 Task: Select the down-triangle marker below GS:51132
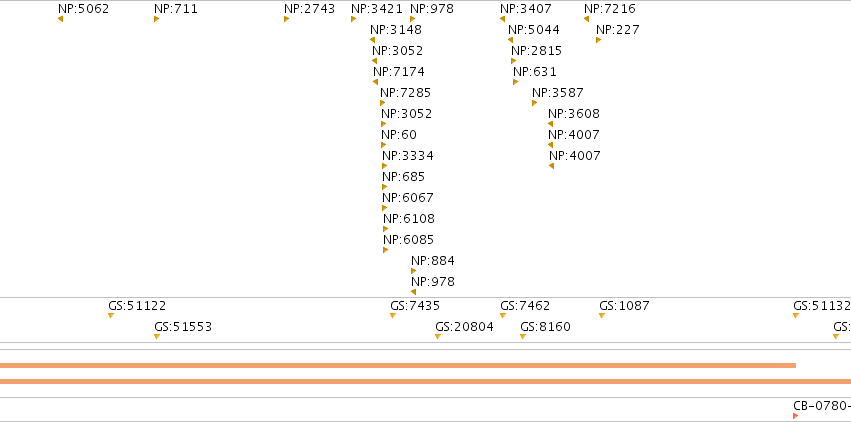(796, 316)
